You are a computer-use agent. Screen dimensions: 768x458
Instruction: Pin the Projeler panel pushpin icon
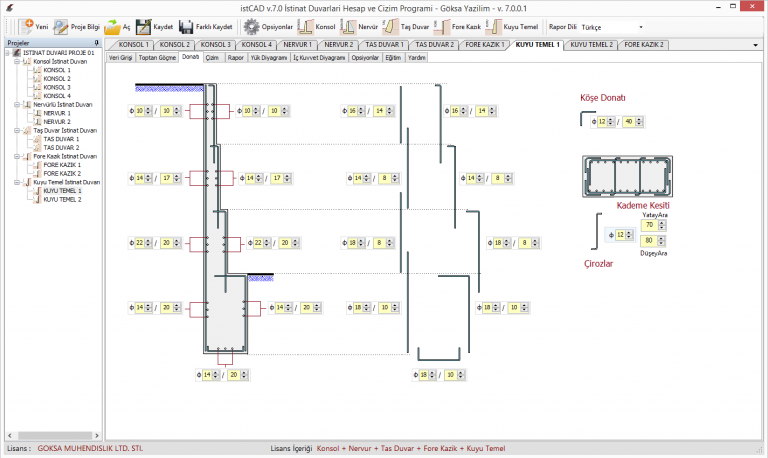point(96,43)
